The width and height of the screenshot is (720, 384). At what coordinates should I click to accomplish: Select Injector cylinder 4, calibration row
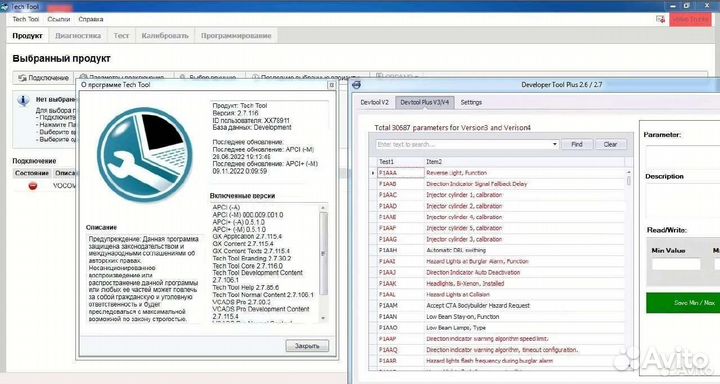497,217
